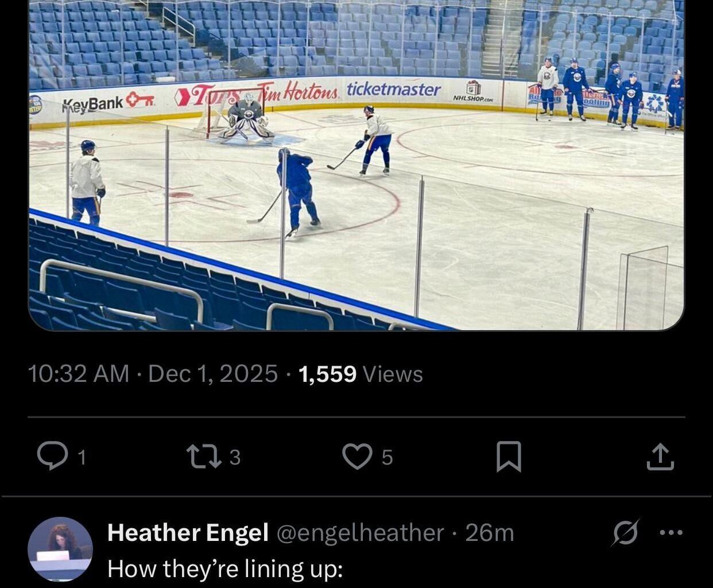The height and width of the screenshot is (588, 713).
Task: Open share options for the tweet
Action: (x=661, y=457)
